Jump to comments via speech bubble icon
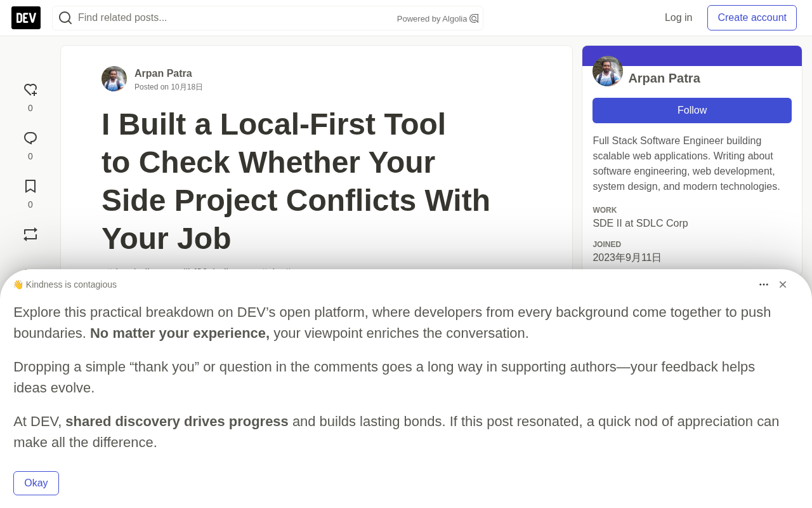This screenshot has width=812, height=508. 30,138
